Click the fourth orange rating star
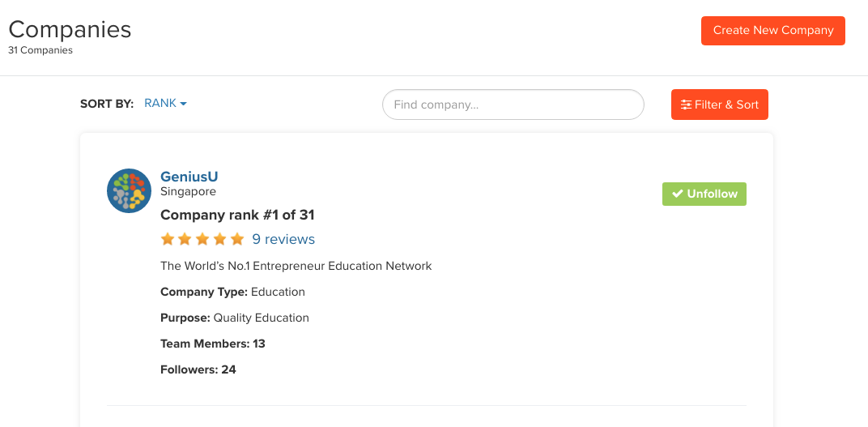 pos(219,239)
